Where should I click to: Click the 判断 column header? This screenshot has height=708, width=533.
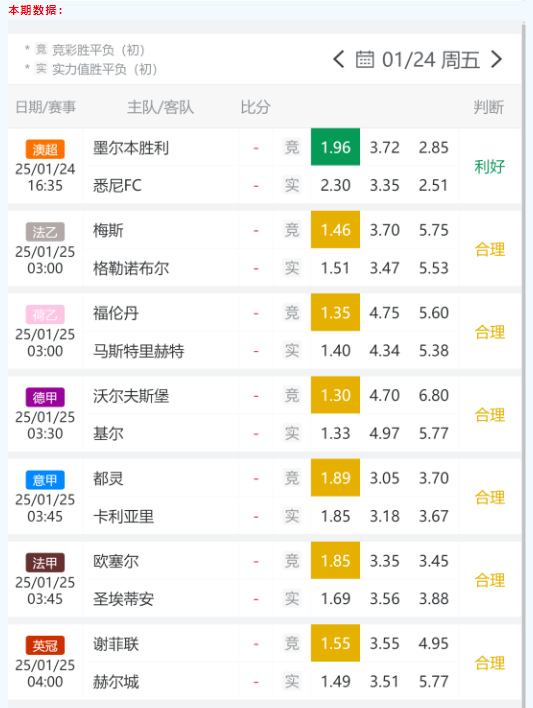[x=488, y=107]
